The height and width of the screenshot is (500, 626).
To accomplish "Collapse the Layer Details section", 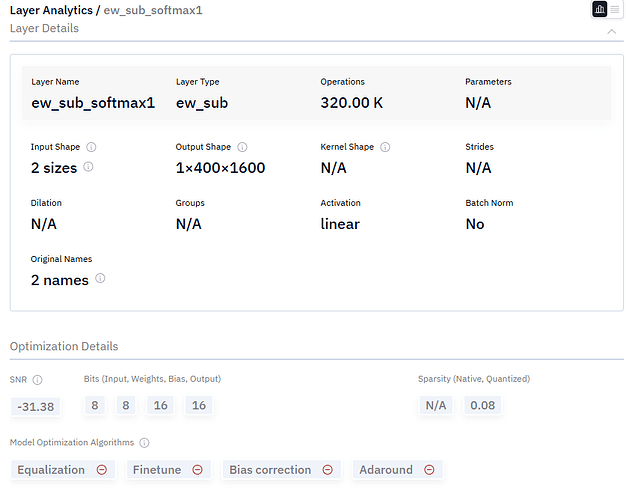I will click(612, 31).
